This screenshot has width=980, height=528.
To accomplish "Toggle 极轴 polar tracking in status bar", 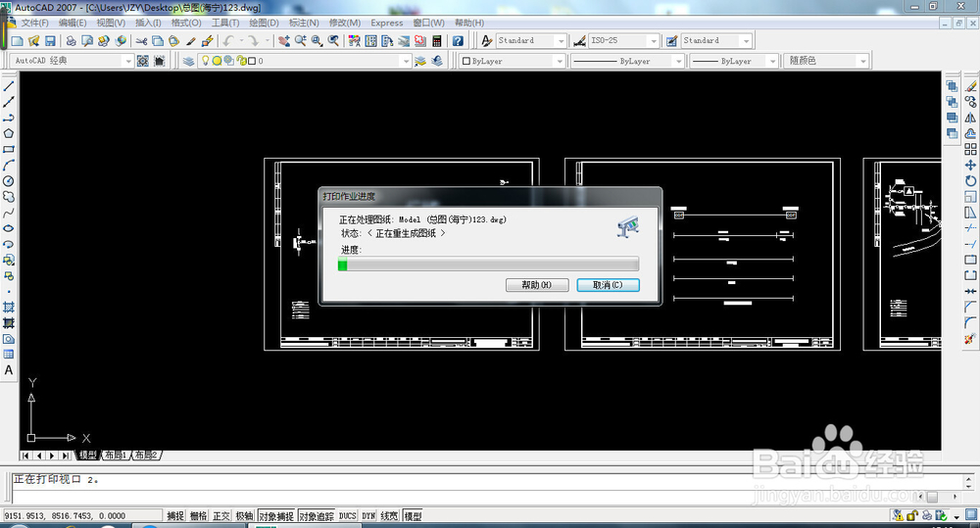I will tap(244, 516).
